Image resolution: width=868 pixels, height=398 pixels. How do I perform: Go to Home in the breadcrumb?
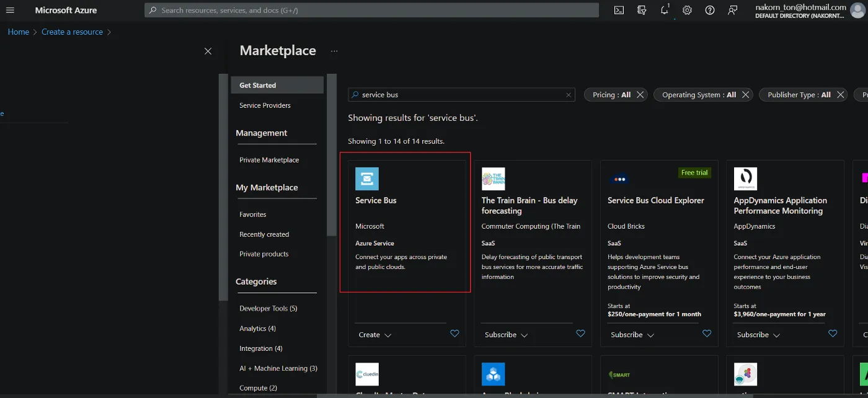coord(18,32)
